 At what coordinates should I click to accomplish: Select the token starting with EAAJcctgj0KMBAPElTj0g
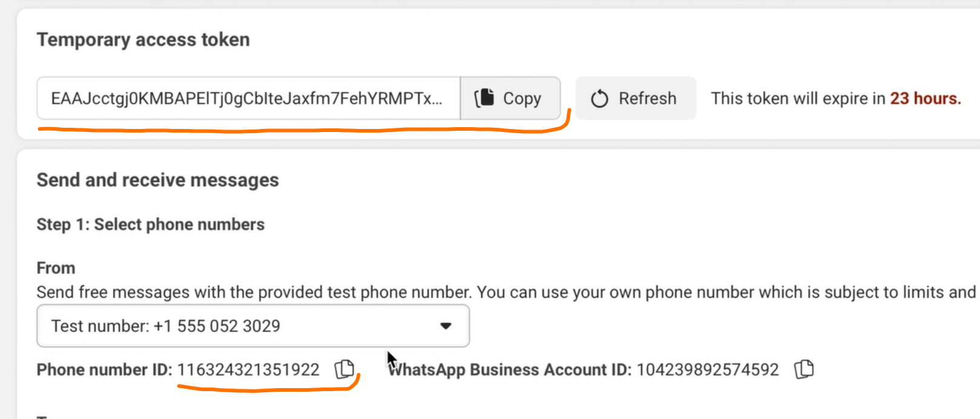[248, 98]
